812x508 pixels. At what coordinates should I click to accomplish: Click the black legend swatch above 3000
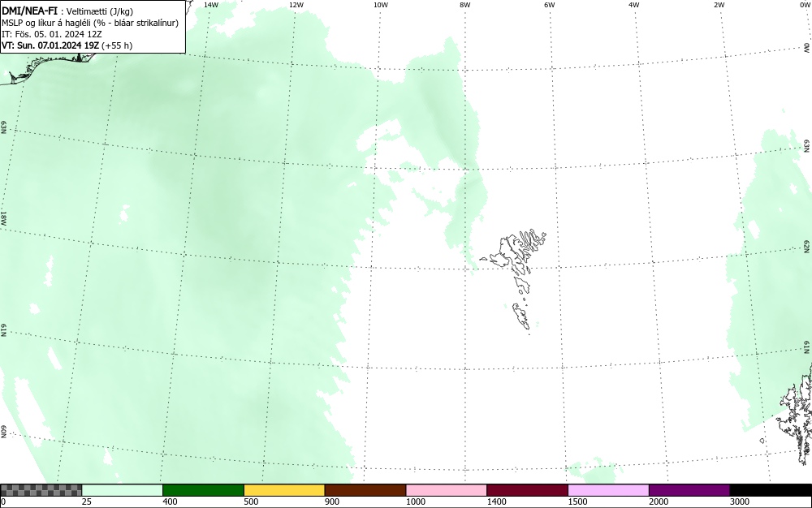(771, 490)
